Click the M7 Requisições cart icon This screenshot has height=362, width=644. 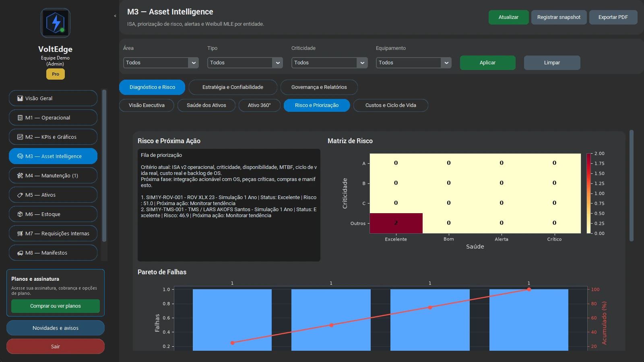[20, 233]
